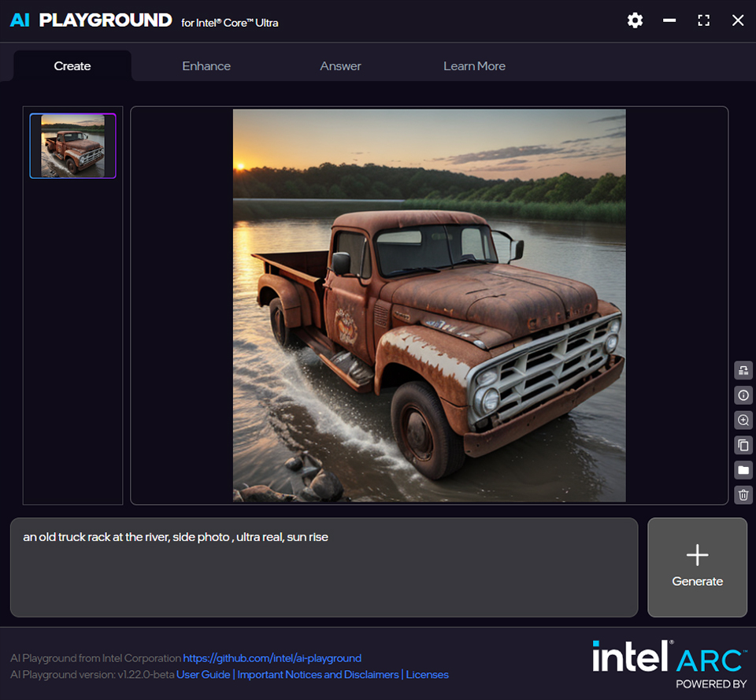Viewport: 756px width, 700px height.
Task: Reuse generation parameters from this image
Action: pyautogui.click(x=743, y=370)
